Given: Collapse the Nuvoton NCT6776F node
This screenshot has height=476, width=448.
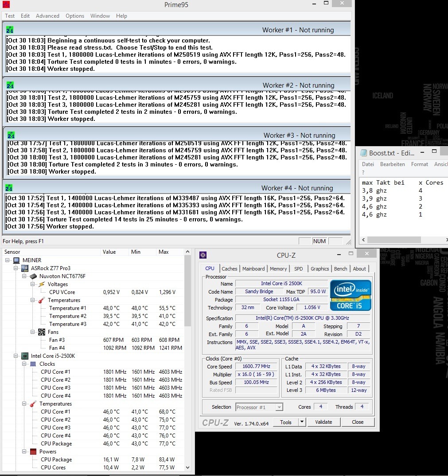Looking at the screenshot, I should 24,276.
